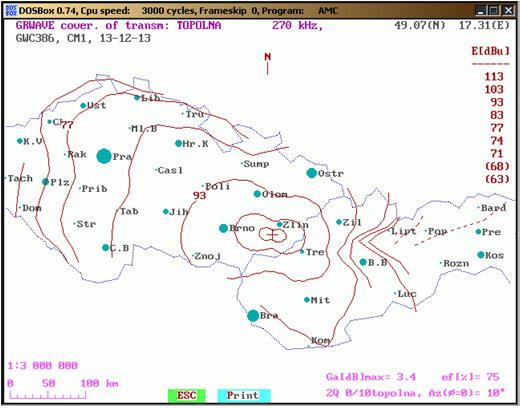Click the Bratislava city marker dot
This screenshot has width=520, height=408.
[x=253, y=315]
